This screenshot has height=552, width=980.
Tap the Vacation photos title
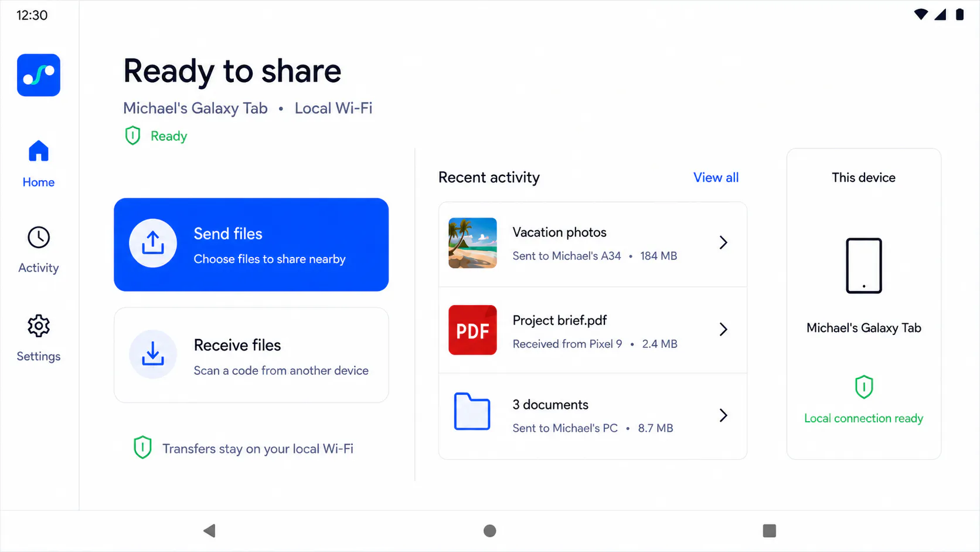point(559,232)
